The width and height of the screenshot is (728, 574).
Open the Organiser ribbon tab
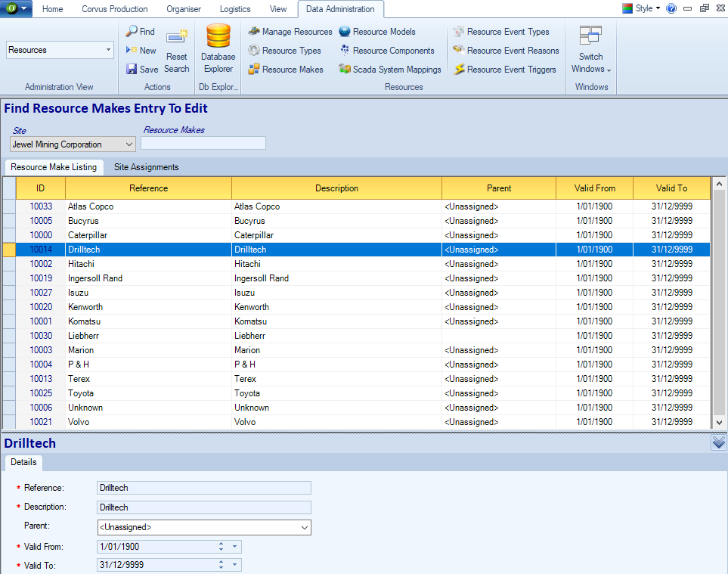pyautogui.click(x=184, y=9)
